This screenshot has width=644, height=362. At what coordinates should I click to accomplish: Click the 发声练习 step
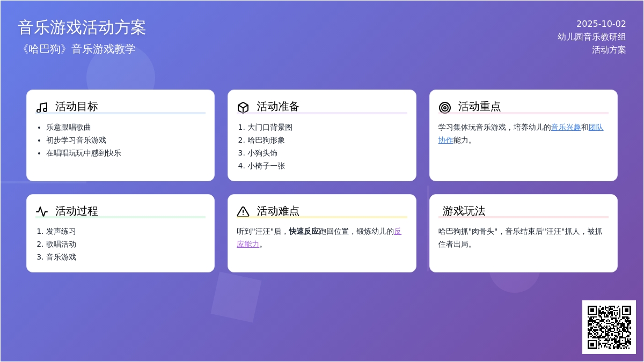61,231
